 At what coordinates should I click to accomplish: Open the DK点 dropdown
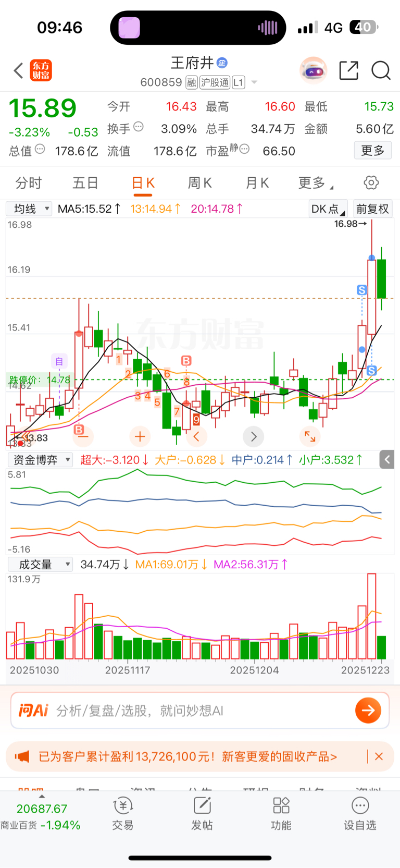tap(328, 209)
